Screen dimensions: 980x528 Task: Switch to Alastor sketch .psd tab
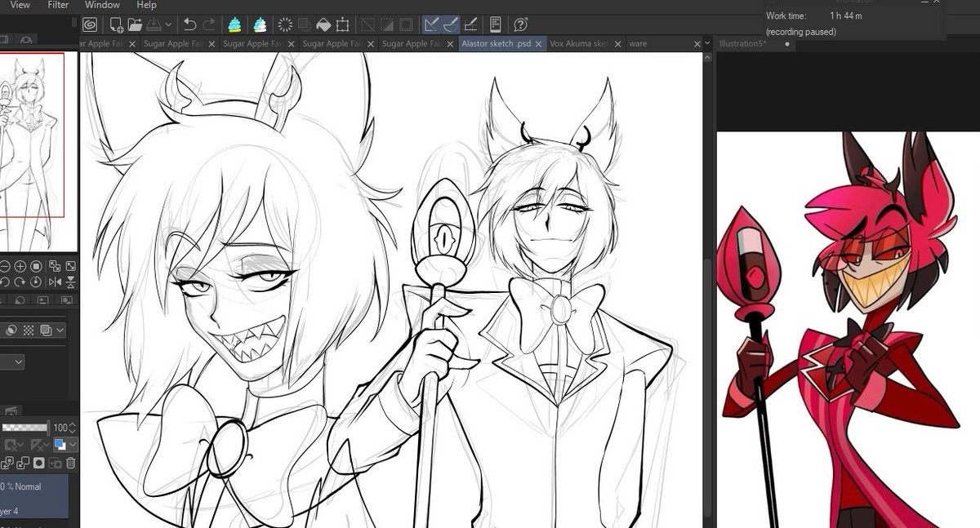497,43
